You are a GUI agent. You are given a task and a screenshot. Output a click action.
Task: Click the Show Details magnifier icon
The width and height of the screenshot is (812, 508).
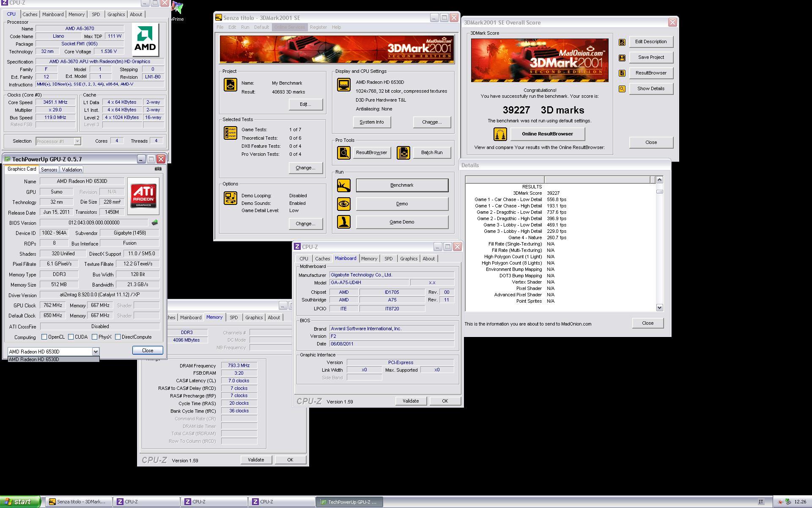point(622,89)
